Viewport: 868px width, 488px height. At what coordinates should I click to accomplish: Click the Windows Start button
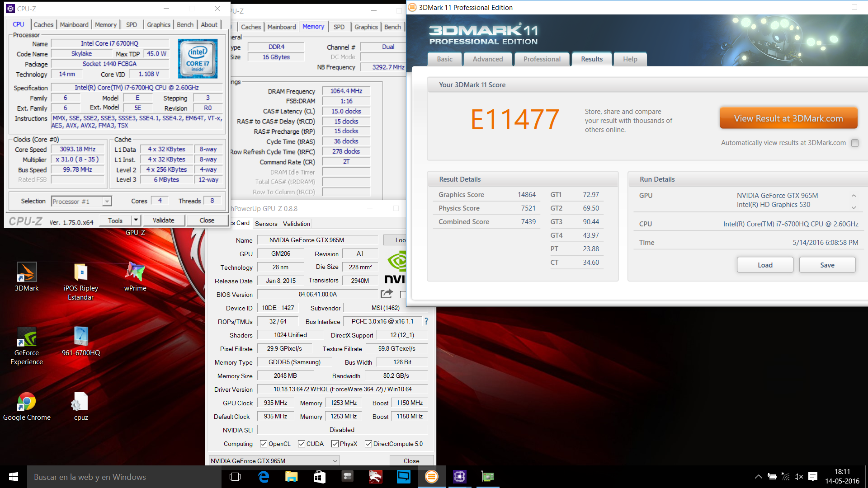point(14,477)
